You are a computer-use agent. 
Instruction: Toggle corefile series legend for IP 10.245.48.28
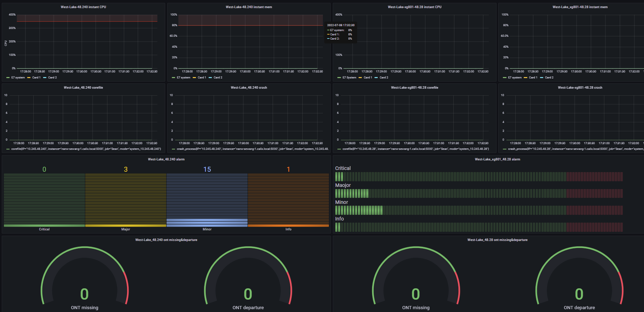point(416,149)
